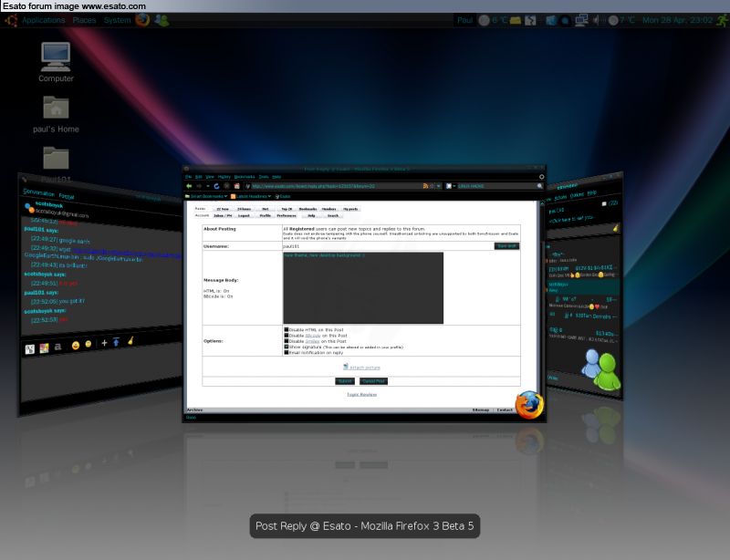
Task: Uncheck the Show signature checkbox
Action: tap(287, 347)
